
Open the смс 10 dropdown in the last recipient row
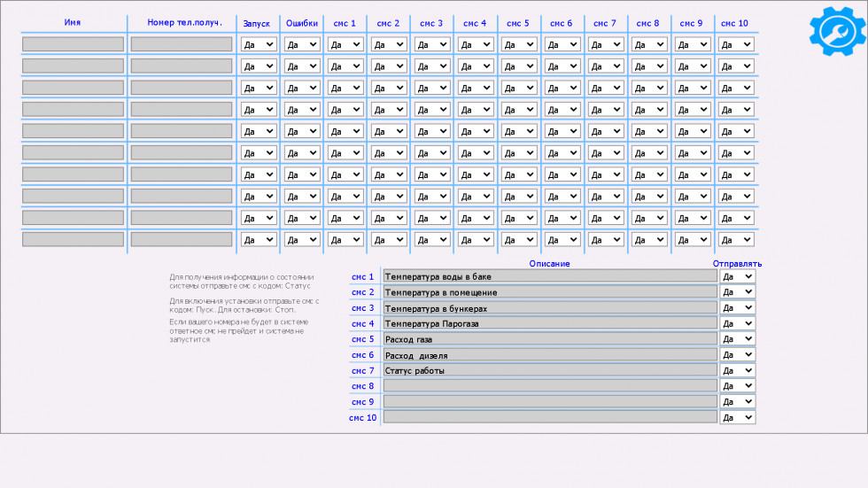pyautogui.click(x=736, y=239)
